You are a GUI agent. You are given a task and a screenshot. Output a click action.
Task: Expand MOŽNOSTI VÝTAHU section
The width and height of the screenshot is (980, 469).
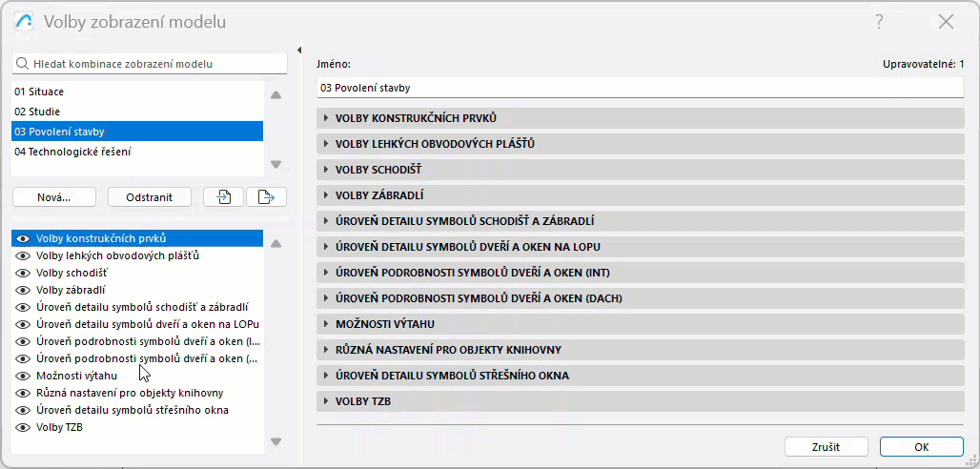(641, 324)
